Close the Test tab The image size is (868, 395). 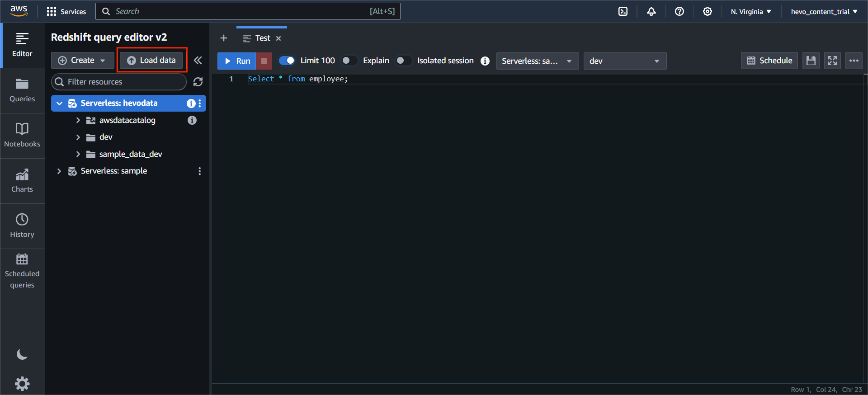278,38
